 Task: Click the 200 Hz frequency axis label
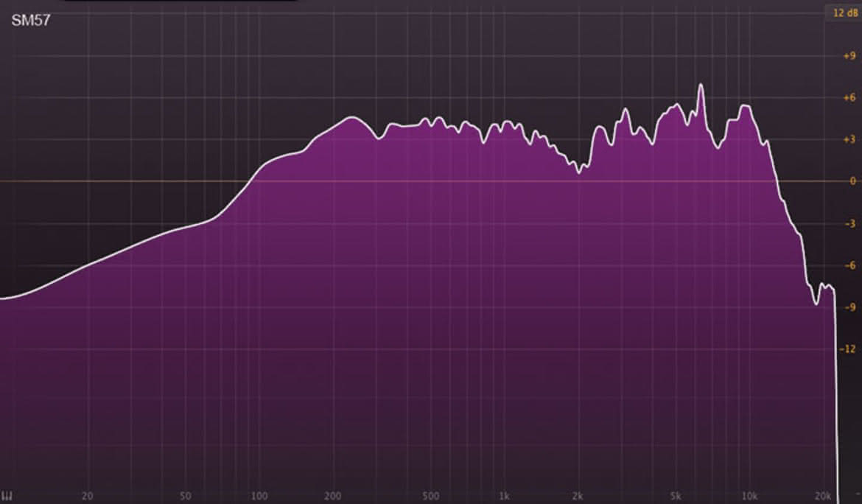[332, 497]
